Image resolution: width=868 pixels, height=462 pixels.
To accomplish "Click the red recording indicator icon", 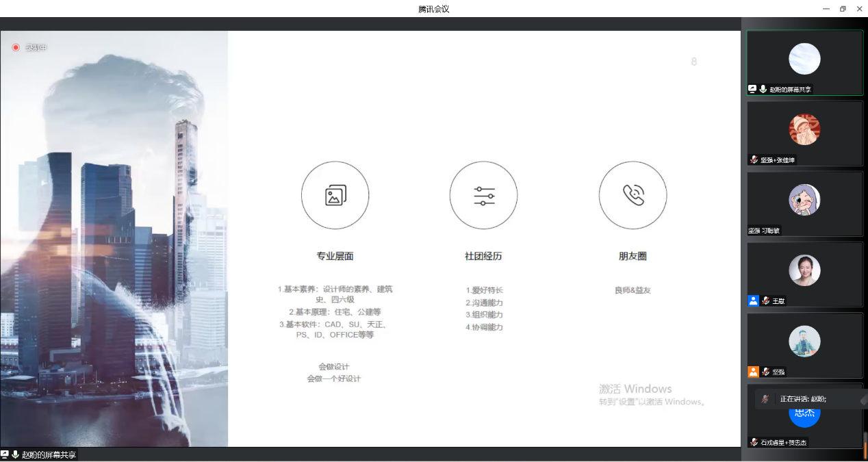I will pyautogui.click(x=15, y=47).
